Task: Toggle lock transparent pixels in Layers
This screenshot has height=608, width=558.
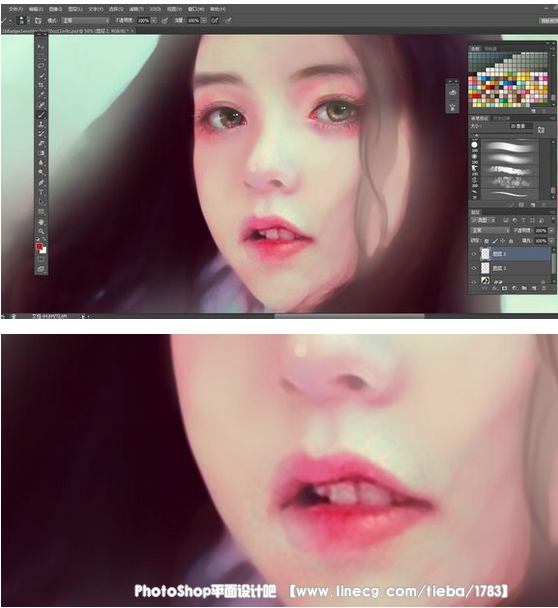Action: (486, 241)
